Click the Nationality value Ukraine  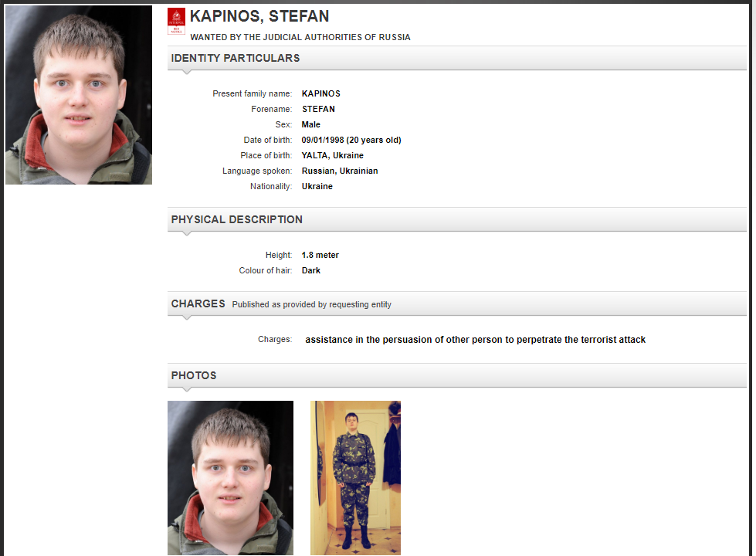pyautogui.click(x=317, y=186)
